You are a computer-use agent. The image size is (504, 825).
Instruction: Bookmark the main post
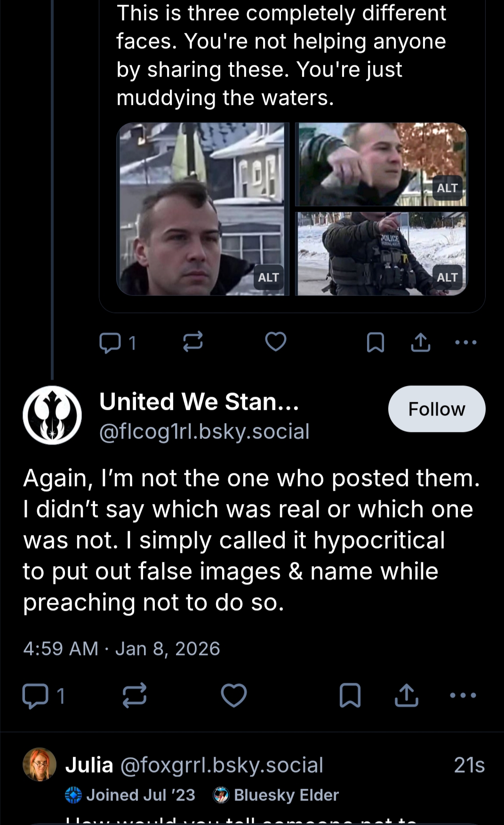pos(350,696)
